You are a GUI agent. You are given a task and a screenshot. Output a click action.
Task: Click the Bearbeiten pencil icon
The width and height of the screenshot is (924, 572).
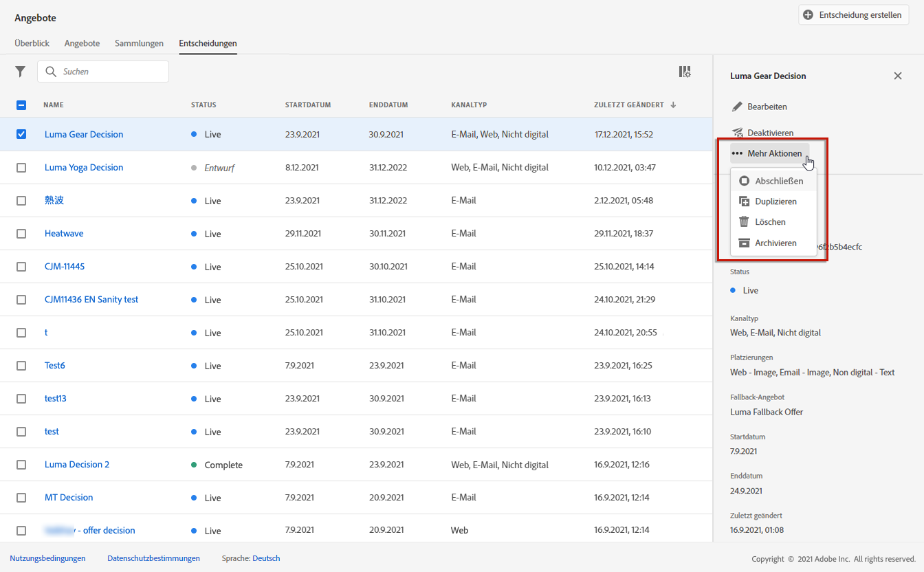[x=737, y=107]
